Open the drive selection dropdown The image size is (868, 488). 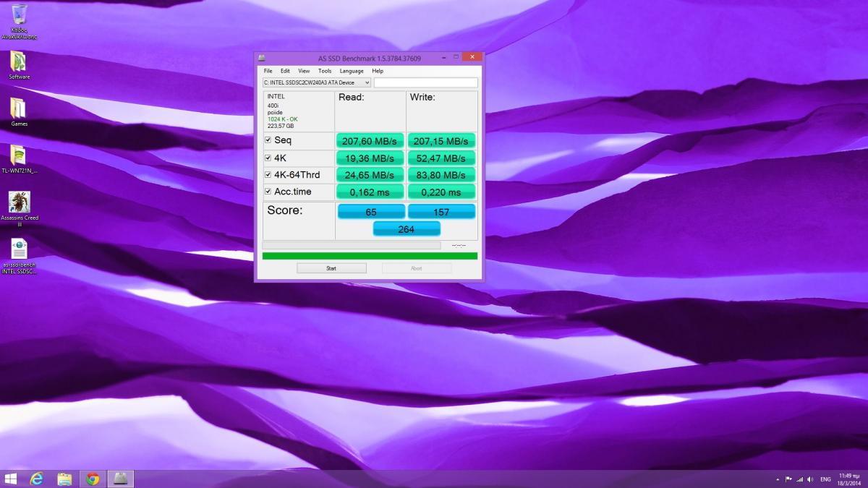click(317, 82)
